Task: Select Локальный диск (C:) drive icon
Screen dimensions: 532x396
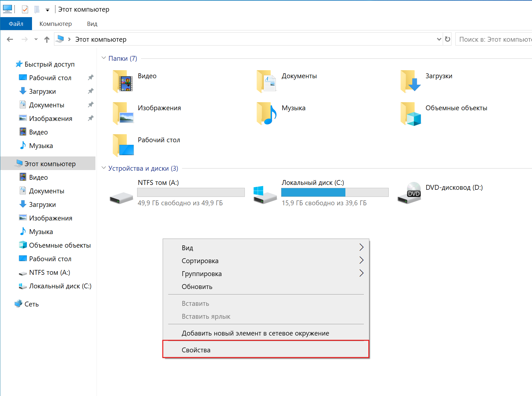Action: click(265, 195)
